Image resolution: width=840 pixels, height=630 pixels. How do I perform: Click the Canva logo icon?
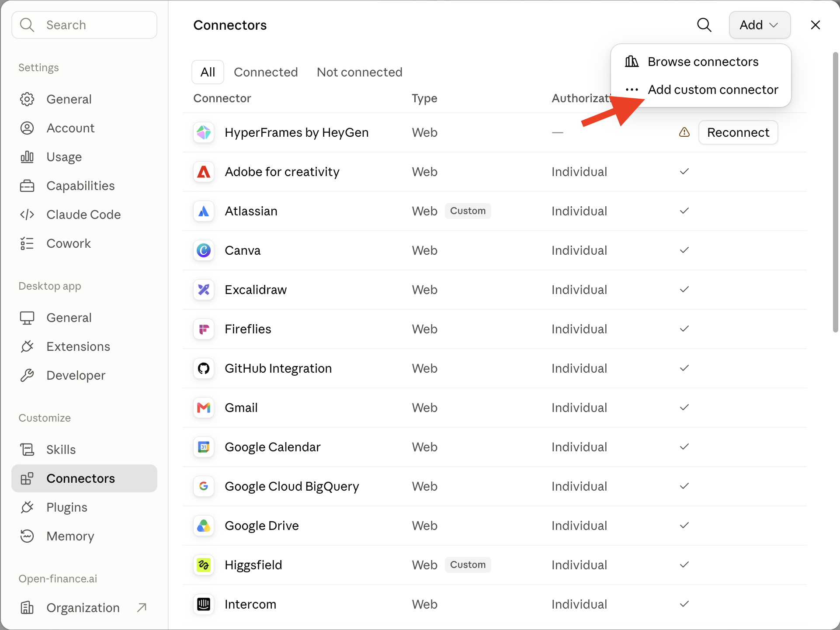[204, 250]
